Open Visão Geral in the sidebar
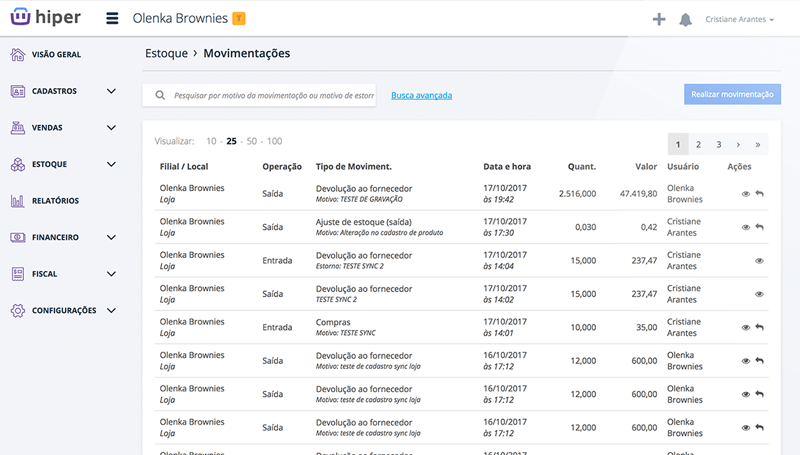Screen dimensions: 800x455 56,55
